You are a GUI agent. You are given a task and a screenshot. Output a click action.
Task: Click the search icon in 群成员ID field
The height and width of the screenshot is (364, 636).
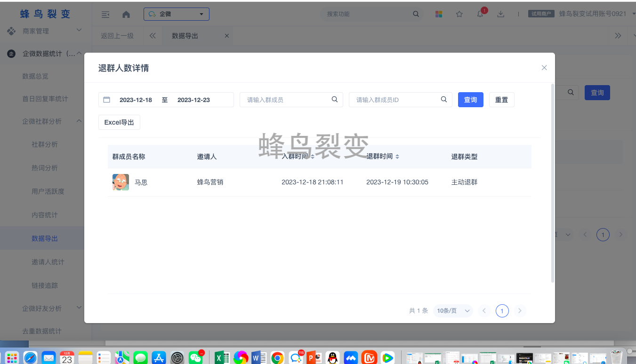tap(443, 100)
